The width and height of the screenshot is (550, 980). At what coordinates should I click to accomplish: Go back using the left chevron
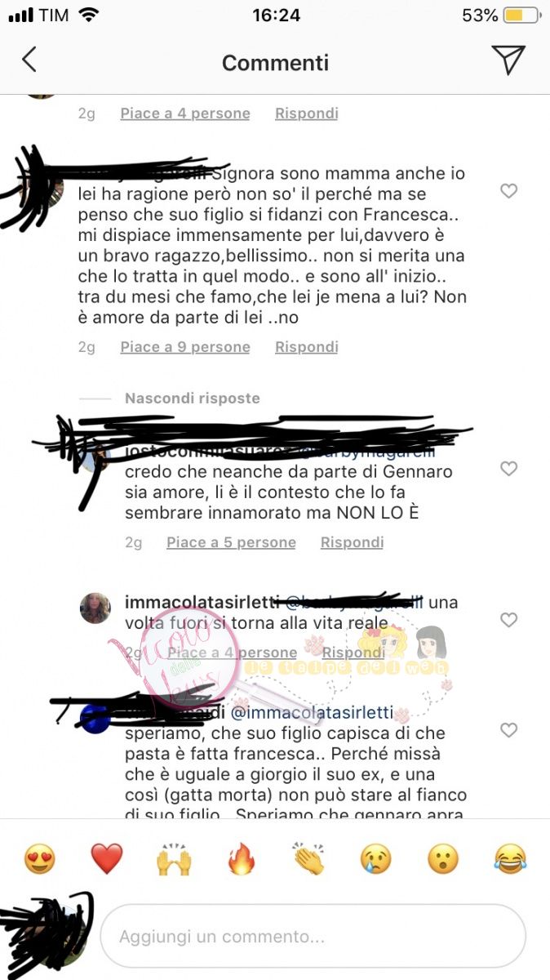(29, 60)
